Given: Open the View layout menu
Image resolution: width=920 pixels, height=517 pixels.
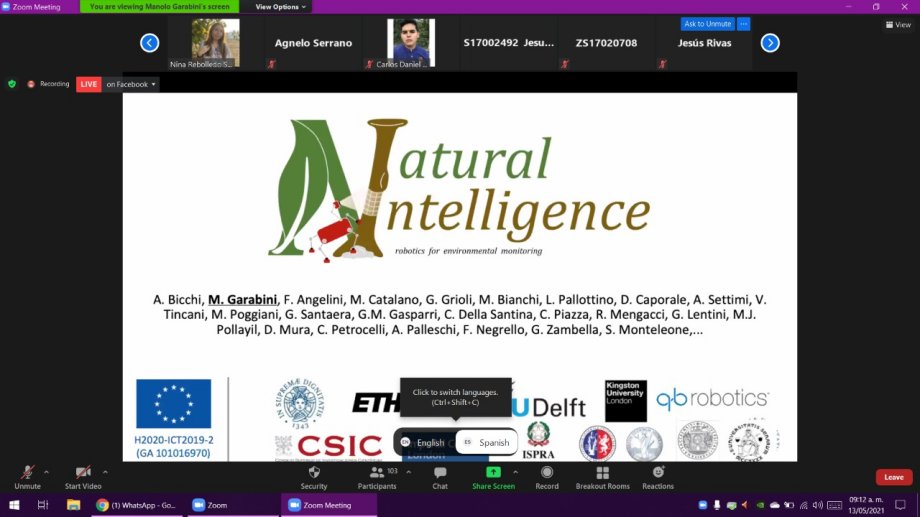Looking at the screenshot, I should [897, 25].
